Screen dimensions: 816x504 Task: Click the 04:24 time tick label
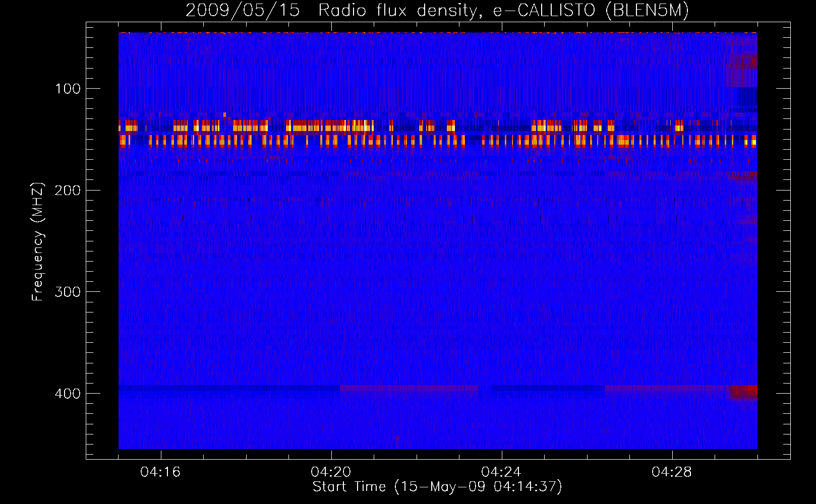click(501, 472)
